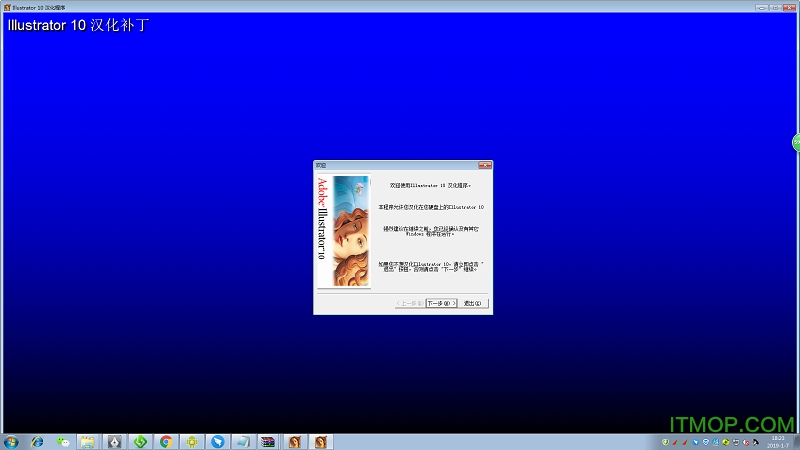Open the blue bird app taskbar icon

(217, 442)
